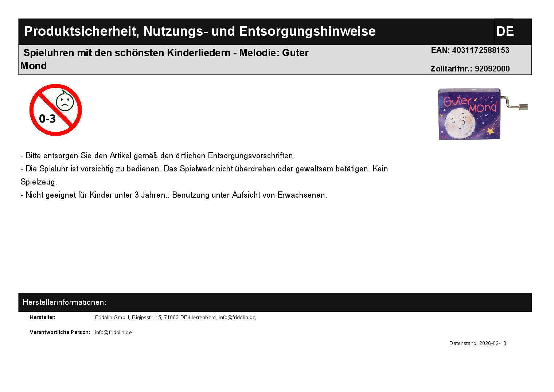Screen dimensions: 554x392
Task: Click the line 'Die Spieluhr ist vorsichtig zu bedienen'
Action: click(204, 169)
